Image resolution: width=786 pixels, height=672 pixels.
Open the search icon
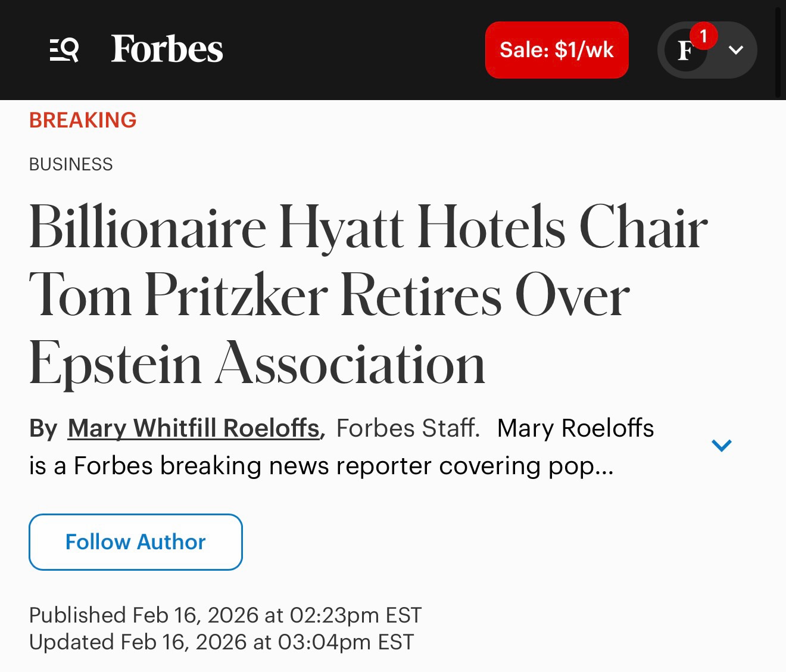tap(65, 49)
